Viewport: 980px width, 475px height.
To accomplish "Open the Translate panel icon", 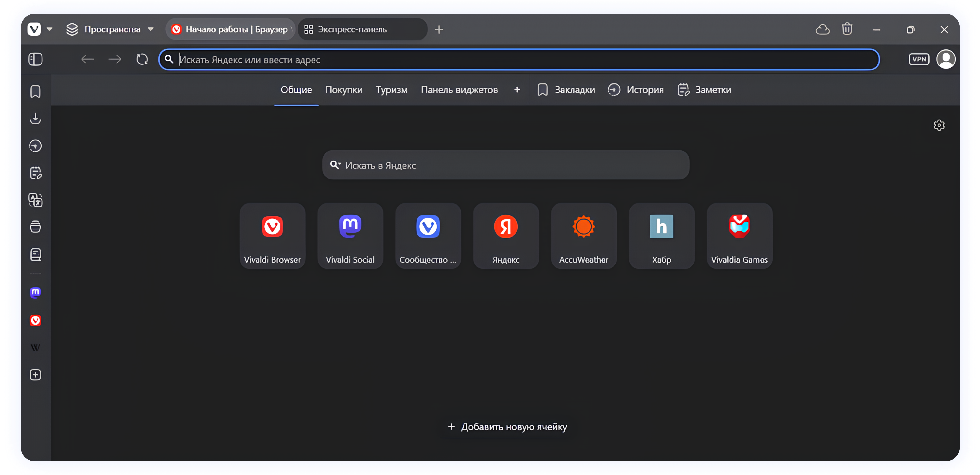I will [x=35, y=200].
